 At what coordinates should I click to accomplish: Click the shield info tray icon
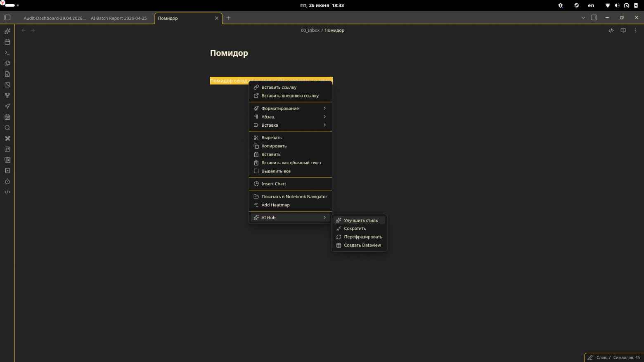[x=561, y=5]
